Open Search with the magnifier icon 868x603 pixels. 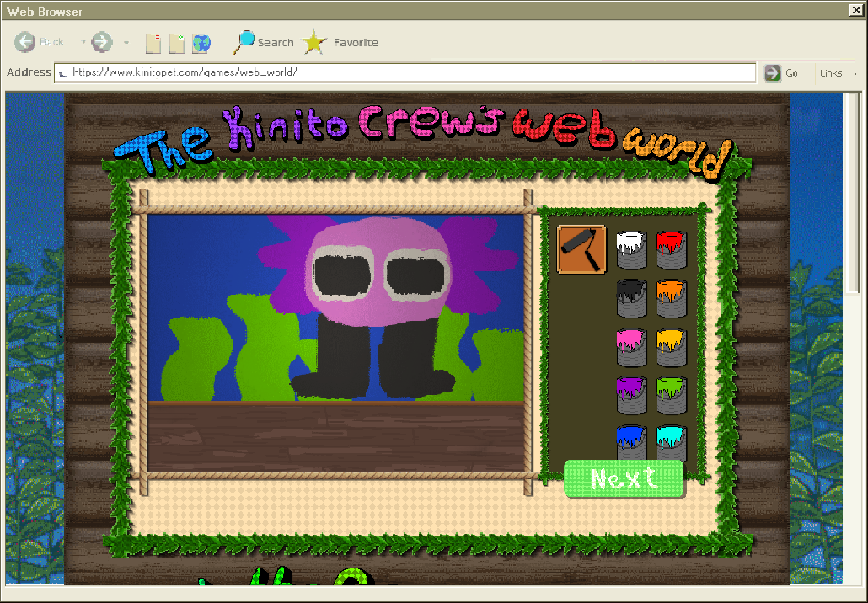pos(244,42)
